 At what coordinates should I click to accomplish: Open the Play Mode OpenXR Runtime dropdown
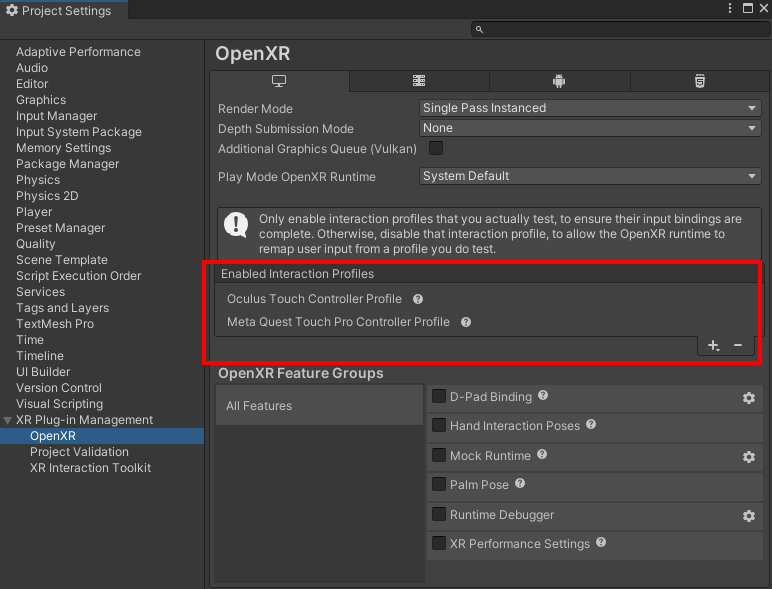pyautogui.click(x=590, y=176)
